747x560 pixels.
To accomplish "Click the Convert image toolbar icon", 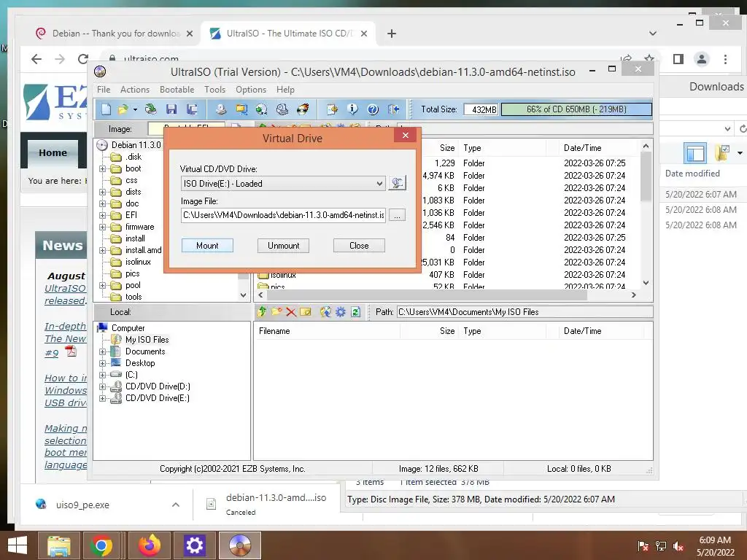I will pyautogui.click(x=262, y=109).
